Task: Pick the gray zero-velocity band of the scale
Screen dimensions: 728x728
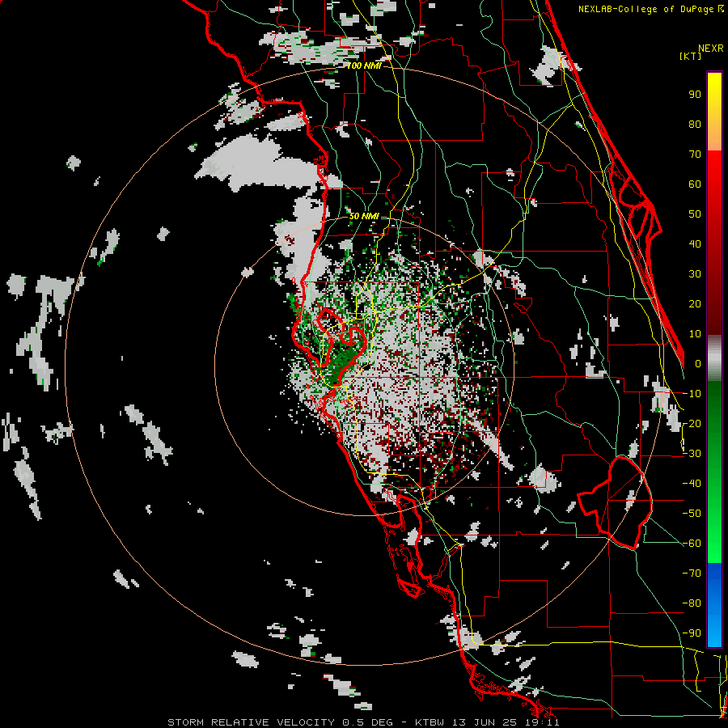Action: tap(714, 358)
